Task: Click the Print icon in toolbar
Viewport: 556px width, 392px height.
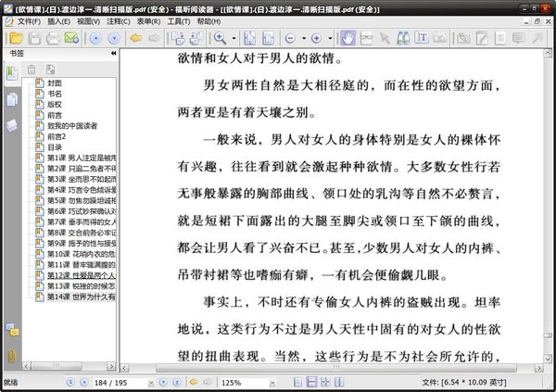Action: 53,38
